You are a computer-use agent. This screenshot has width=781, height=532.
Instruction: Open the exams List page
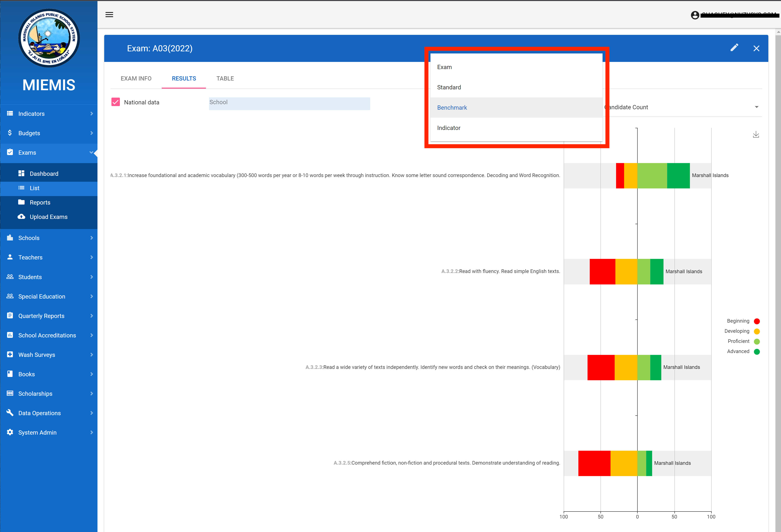[34, 188]
